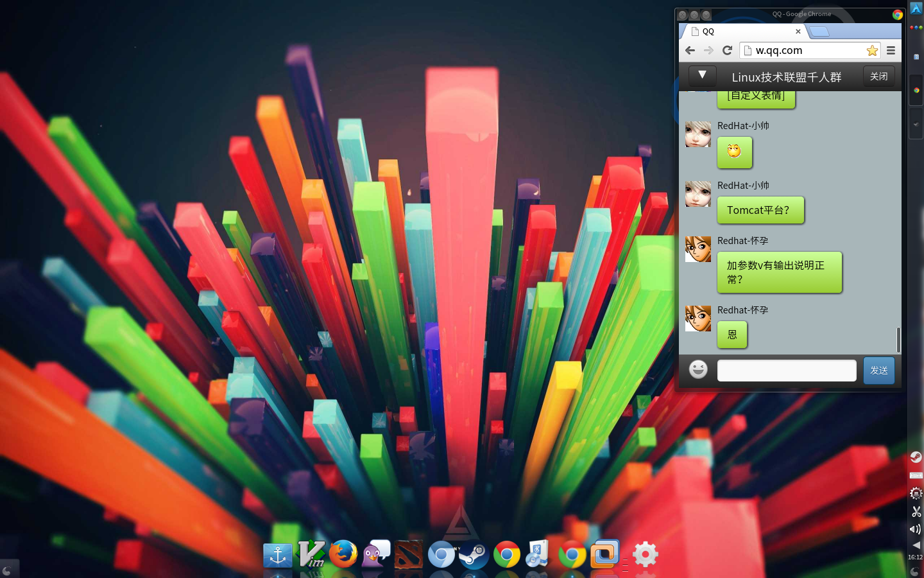This screenshot has height=578, width=924.
Task: Open keyboard layout tray icon
Action: click(916, 475)
